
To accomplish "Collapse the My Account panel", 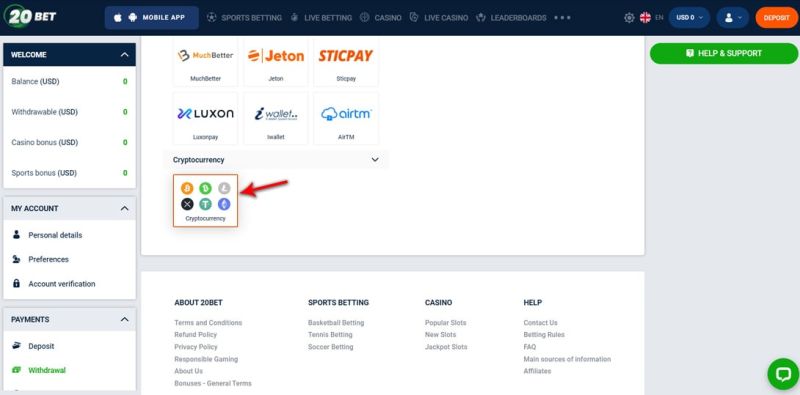I will coord(124,208).
